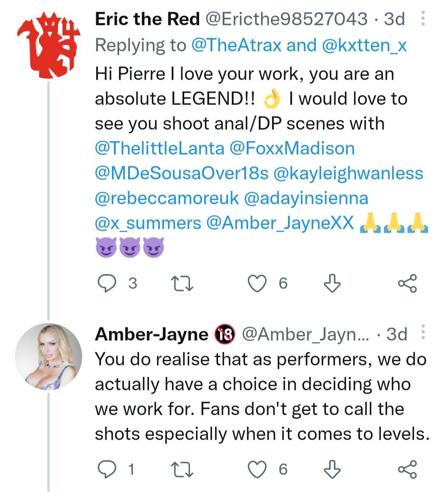Click the Amber-Jayne display name

[151, 334]
